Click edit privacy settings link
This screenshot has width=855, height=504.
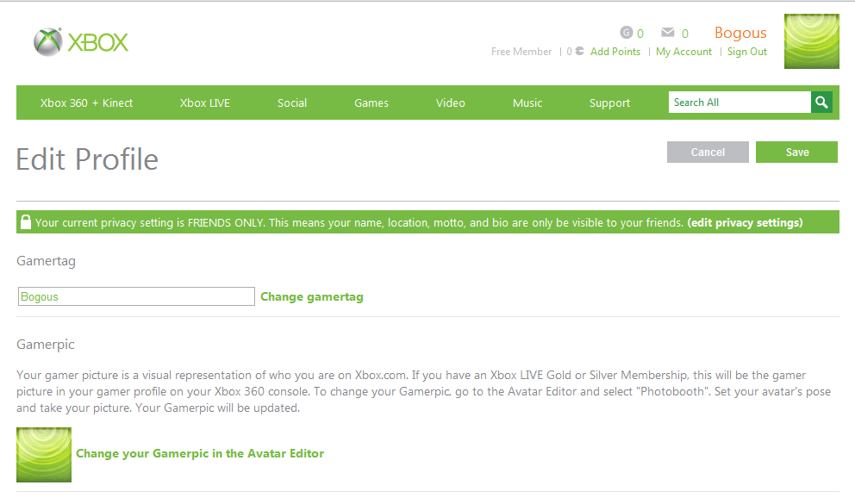tap(745, 222)
